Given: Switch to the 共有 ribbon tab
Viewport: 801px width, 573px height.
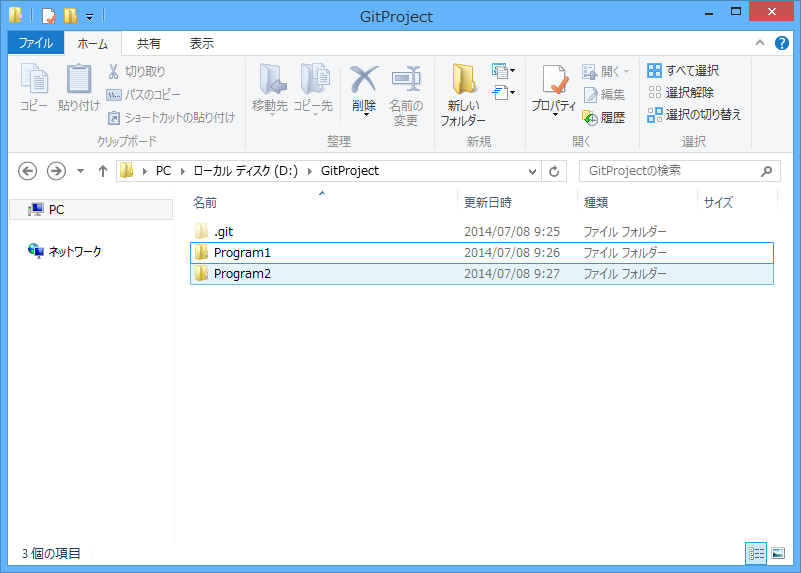Looking at the screenshot, I should pos(149,43).
